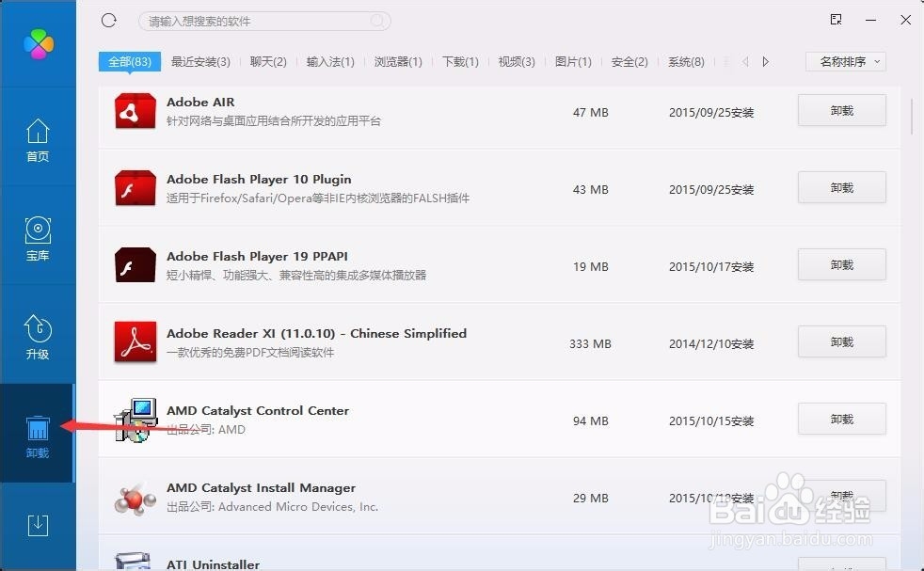Screen dimensions: 924x571
Task: Switch to the 最近安装(3) tab
Action: (x=200, y=62)
